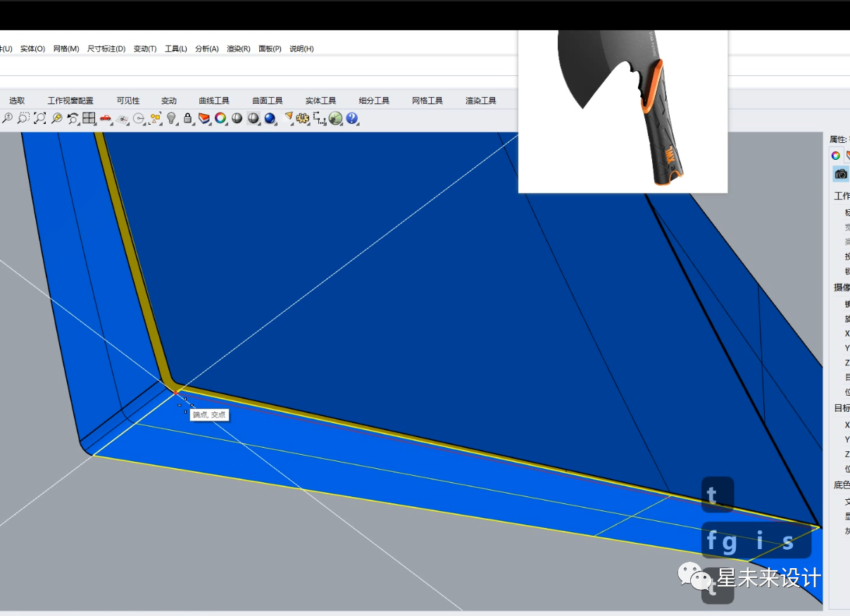850x616 pixels.
Task: Switch to the 可见性 tab
Action: [x=128, y=101]
